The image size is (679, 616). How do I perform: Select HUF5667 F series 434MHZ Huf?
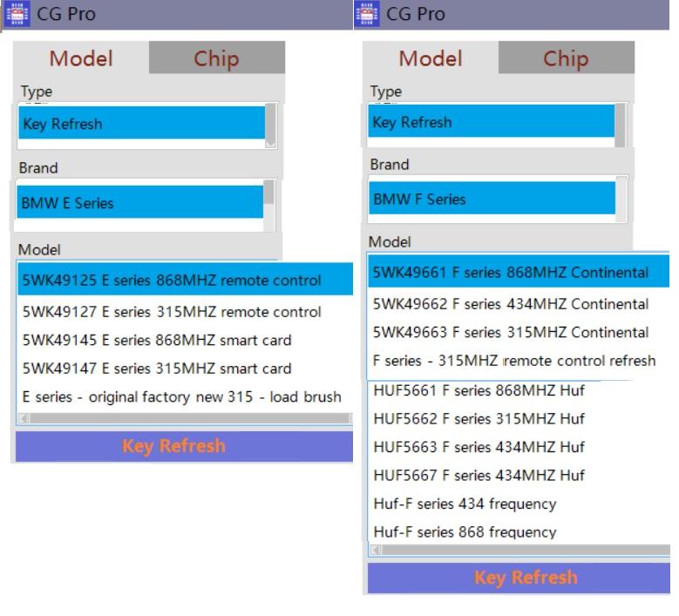[519, 475]
